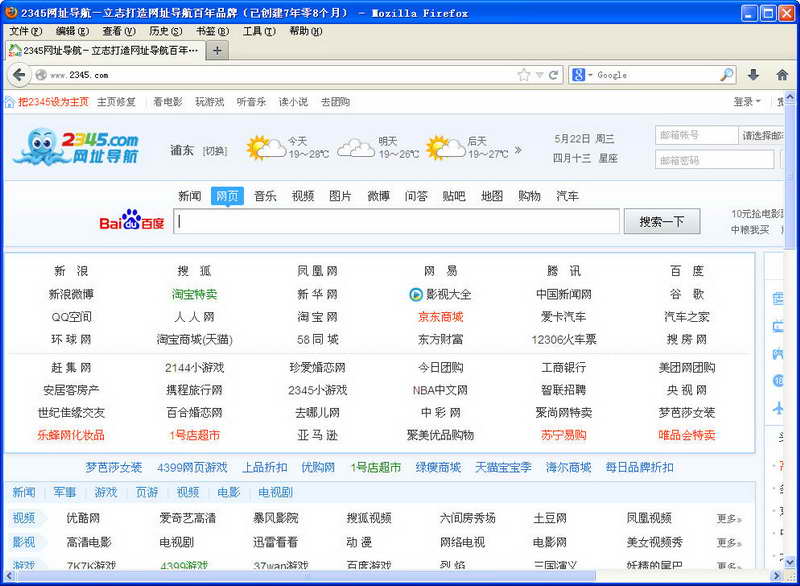Reload the page with the refresh icon
Viewport: 800px width, 586px height.
click(x=553, y=75)
